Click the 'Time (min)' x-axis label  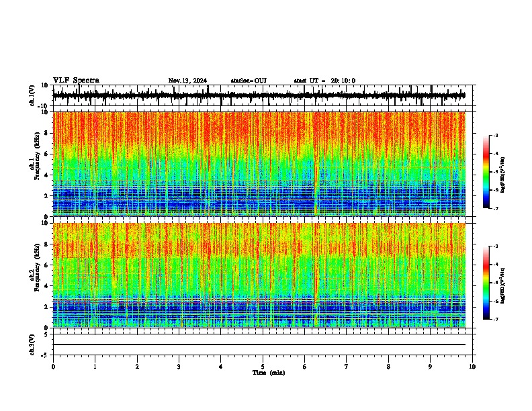coord(269,373)
